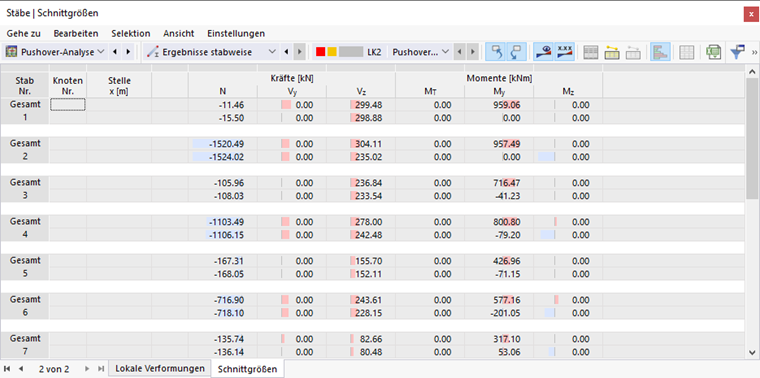This screenshot has height=378, width=760.
Task: Toggle select row from graphic icon
Action: click(x=517, y=52)
